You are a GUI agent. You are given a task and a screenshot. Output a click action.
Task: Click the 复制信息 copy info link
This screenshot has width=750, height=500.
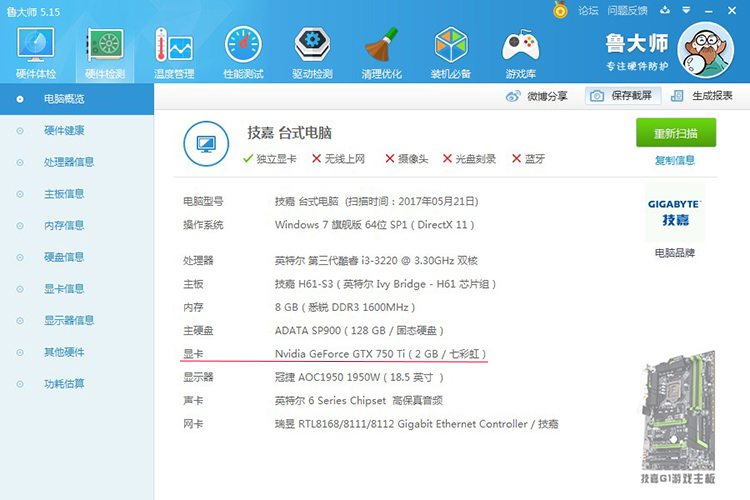tap(674, 160)
